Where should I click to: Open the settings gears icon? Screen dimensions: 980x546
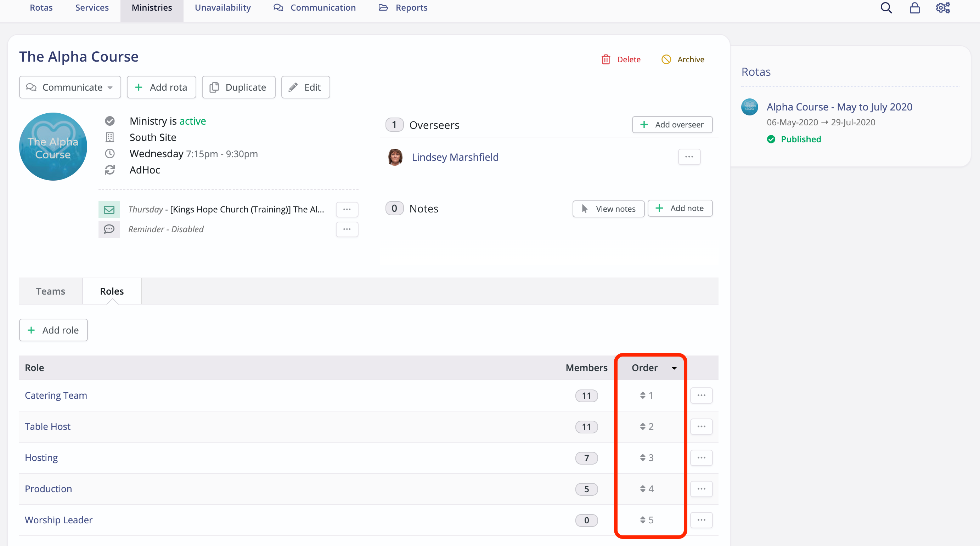(943, 8)
